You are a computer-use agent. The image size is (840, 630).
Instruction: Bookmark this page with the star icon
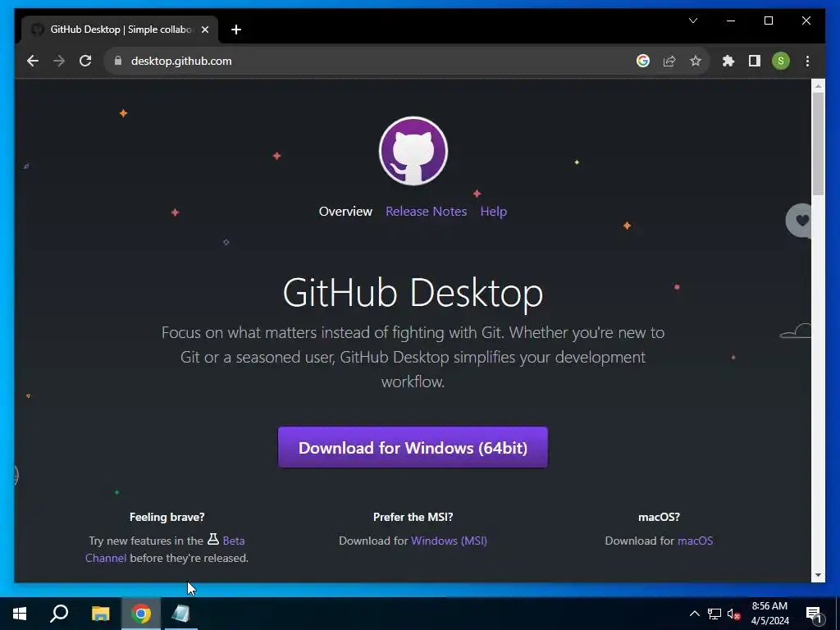click(x=696, y=61)
